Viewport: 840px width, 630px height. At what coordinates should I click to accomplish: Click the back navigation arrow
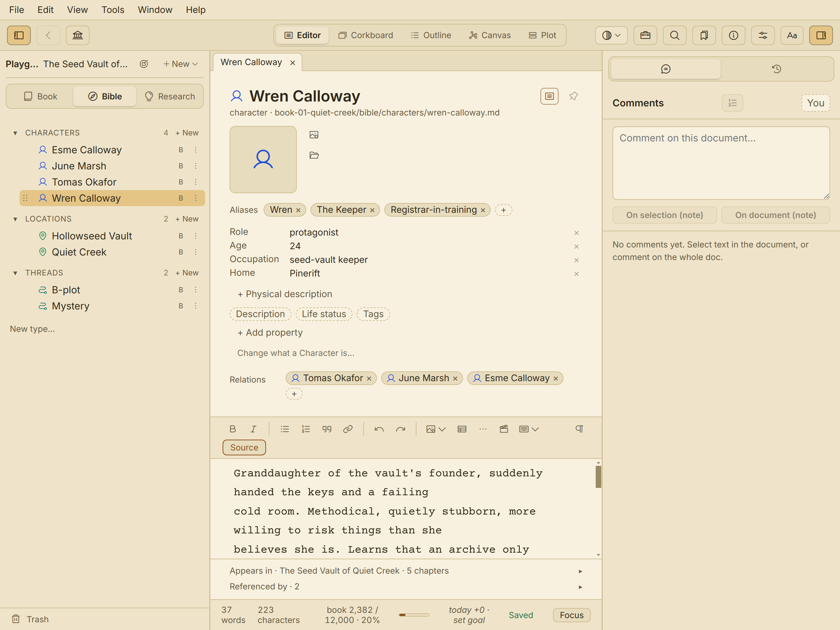click(48, 35)
